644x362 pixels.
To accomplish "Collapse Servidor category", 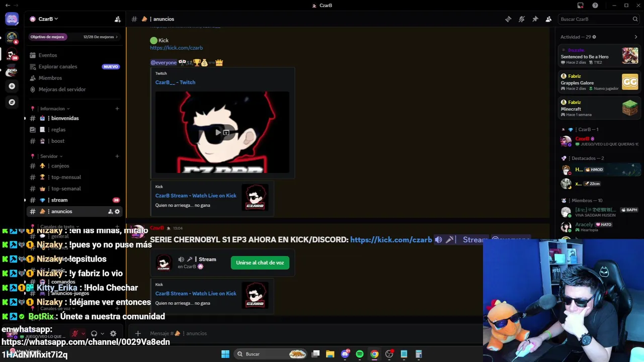I will (51, 156).
